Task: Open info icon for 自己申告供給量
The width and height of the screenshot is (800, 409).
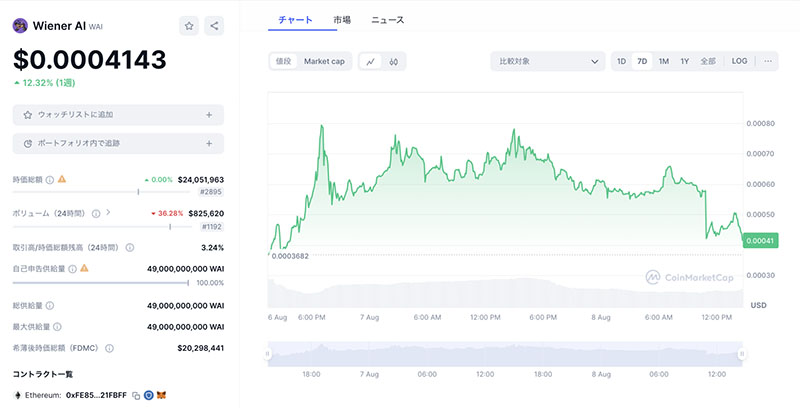Action: point(72,269)
